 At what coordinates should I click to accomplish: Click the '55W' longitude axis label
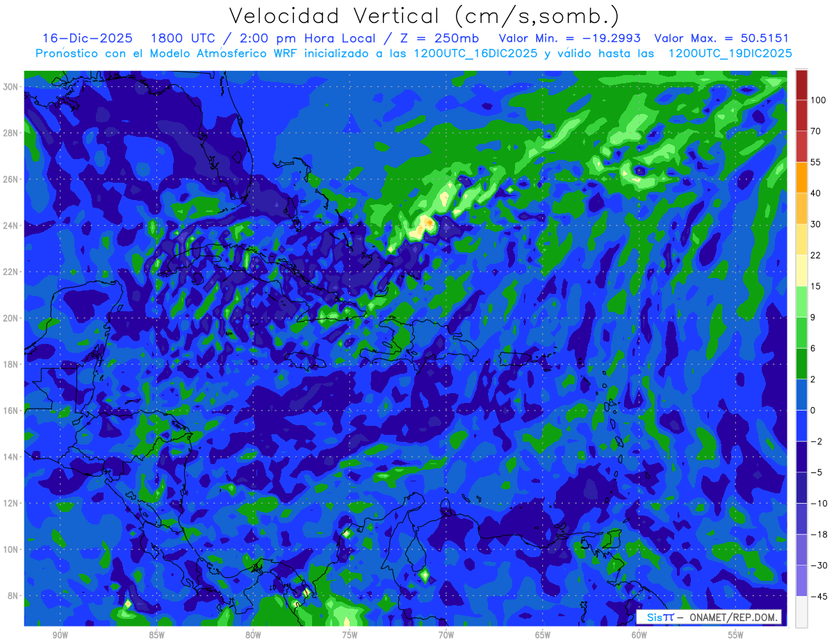736,635
